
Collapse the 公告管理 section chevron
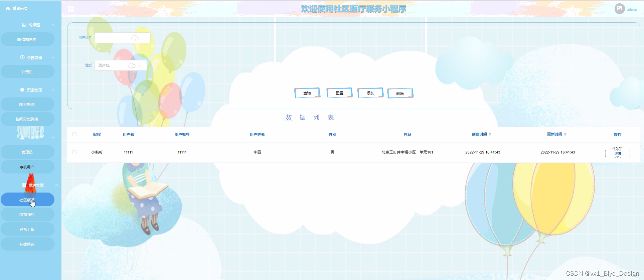coord(53,57)
